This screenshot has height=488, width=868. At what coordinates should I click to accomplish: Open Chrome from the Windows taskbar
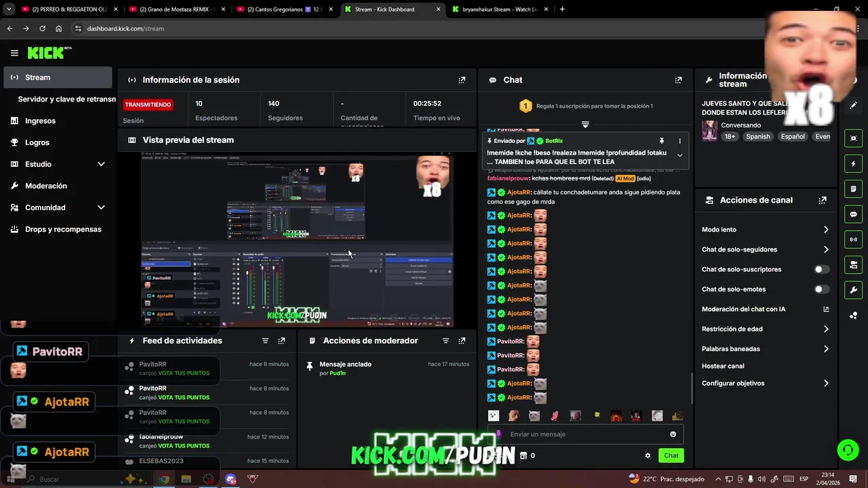(x=164, y=479)
